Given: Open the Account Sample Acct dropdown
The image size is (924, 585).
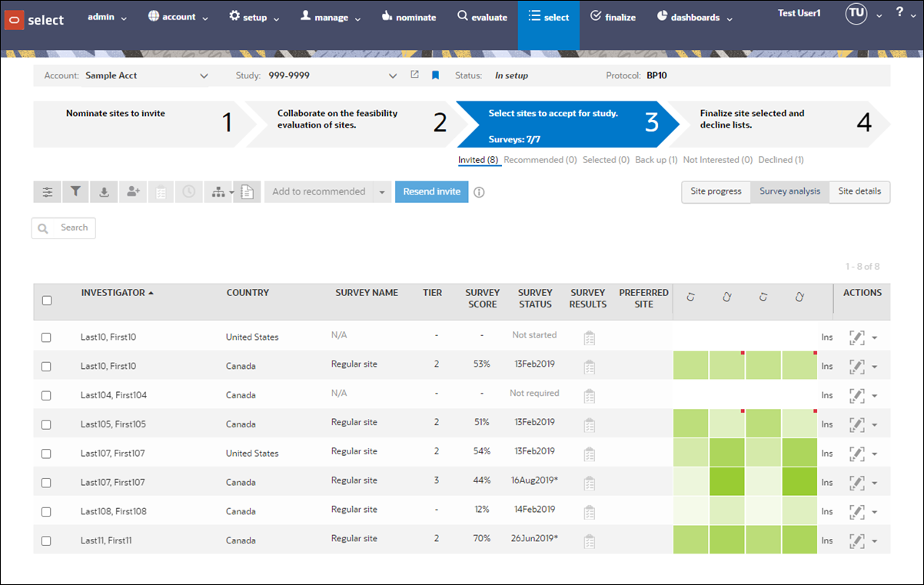Looking at the screenshot, I should point(146,75).
